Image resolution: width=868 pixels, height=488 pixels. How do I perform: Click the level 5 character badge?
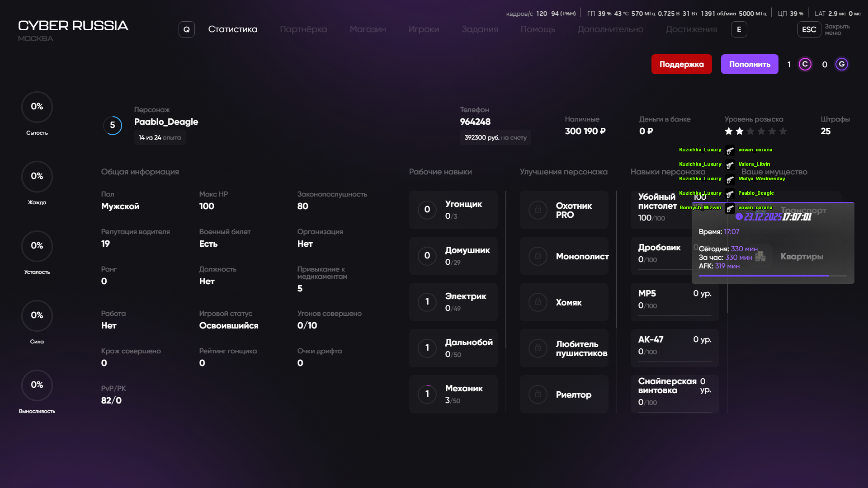[x=113, y=126]
